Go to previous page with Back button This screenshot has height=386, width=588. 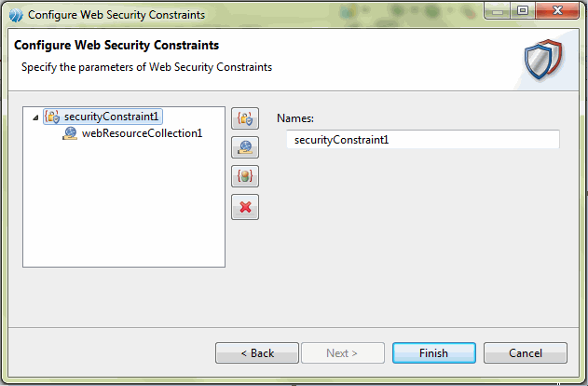pyautogui.click(x=257, y=353)
